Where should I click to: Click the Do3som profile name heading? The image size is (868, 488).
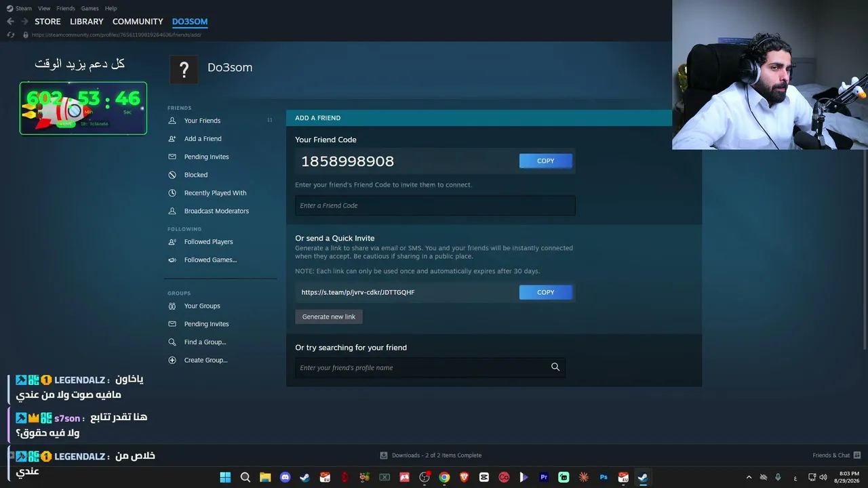tap(230, 68)
